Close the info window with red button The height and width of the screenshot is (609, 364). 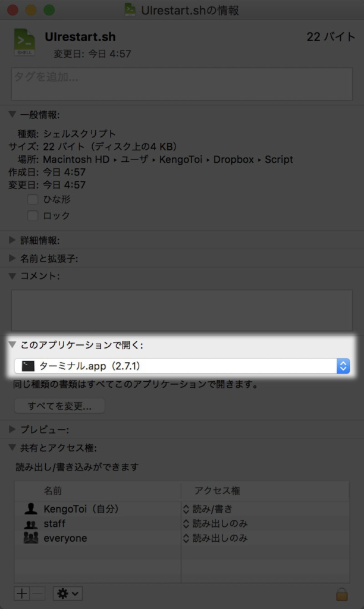(x=13, y=10)
